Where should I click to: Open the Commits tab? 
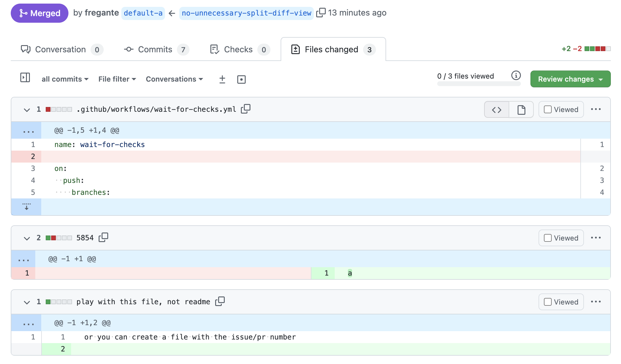155,49
